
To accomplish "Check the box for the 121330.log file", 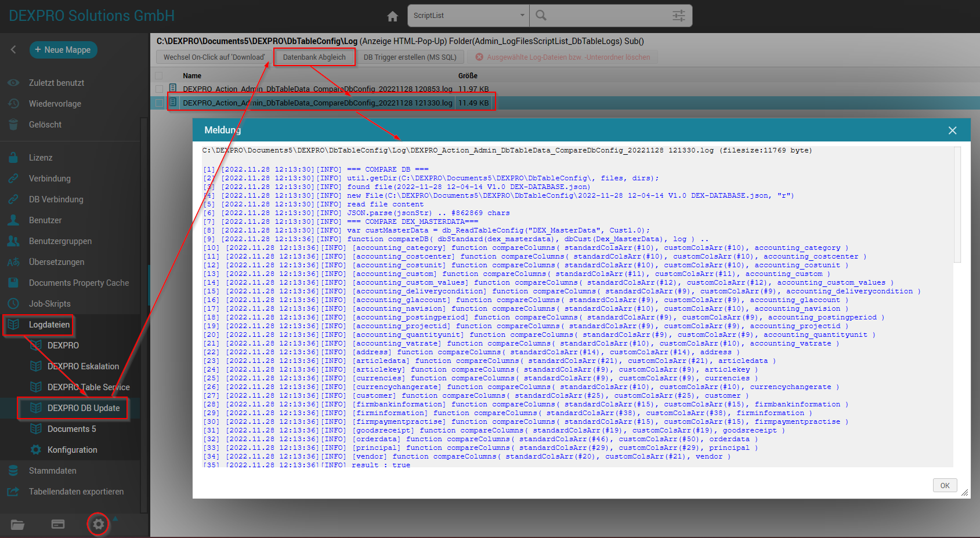I will click(x=159, y=103).
